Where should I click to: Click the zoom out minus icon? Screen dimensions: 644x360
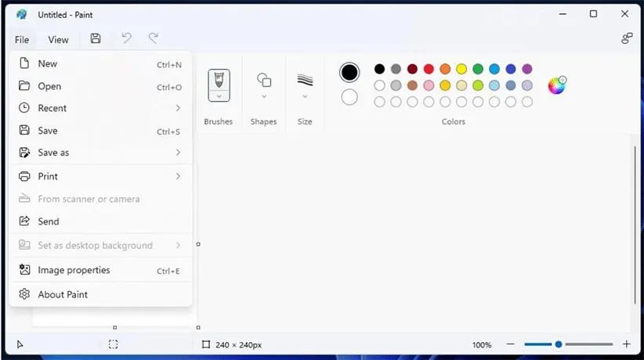[511, 344]
